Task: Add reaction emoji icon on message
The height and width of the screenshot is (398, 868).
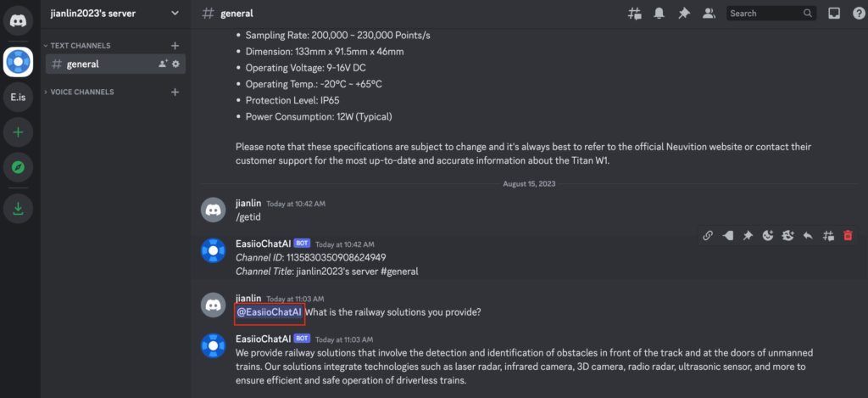Action: 767,236
